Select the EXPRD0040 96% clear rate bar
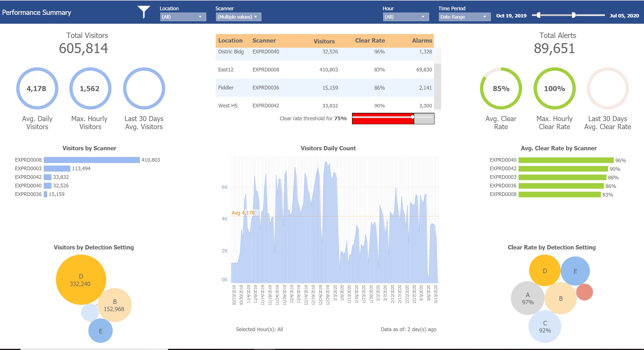This screenshot has width=644, height=350. pos(566,160)
